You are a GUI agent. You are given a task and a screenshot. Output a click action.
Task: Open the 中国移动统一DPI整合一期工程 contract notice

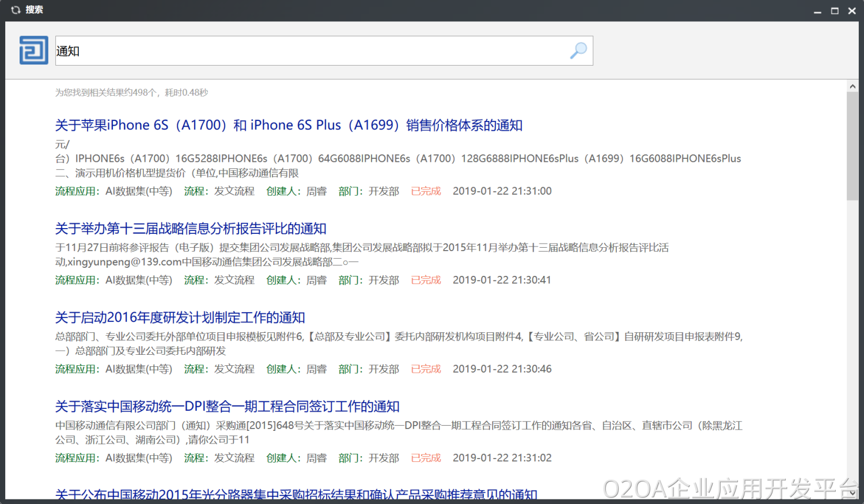227,407
